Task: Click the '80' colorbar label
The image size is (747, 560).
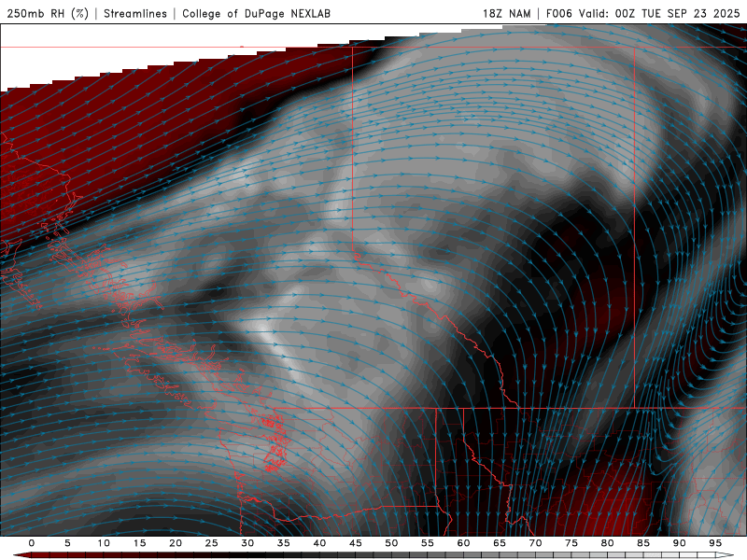Action: (x=608, y=543)
